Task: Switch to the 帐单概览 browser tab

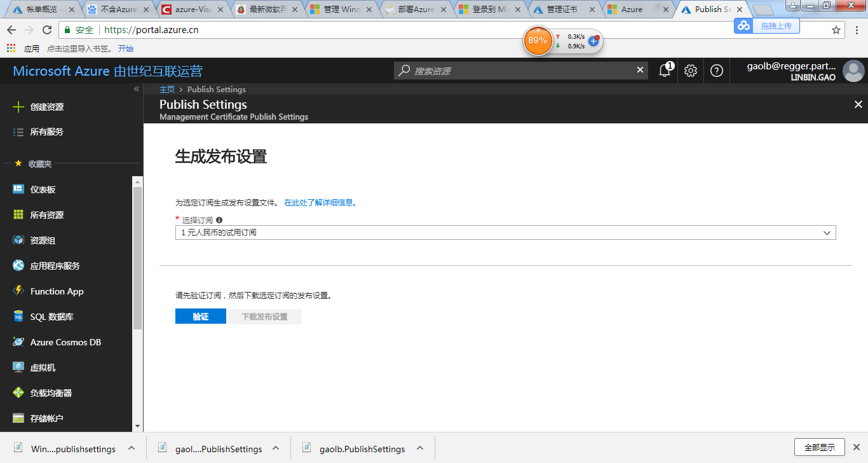Action: (x=42, y=10)
